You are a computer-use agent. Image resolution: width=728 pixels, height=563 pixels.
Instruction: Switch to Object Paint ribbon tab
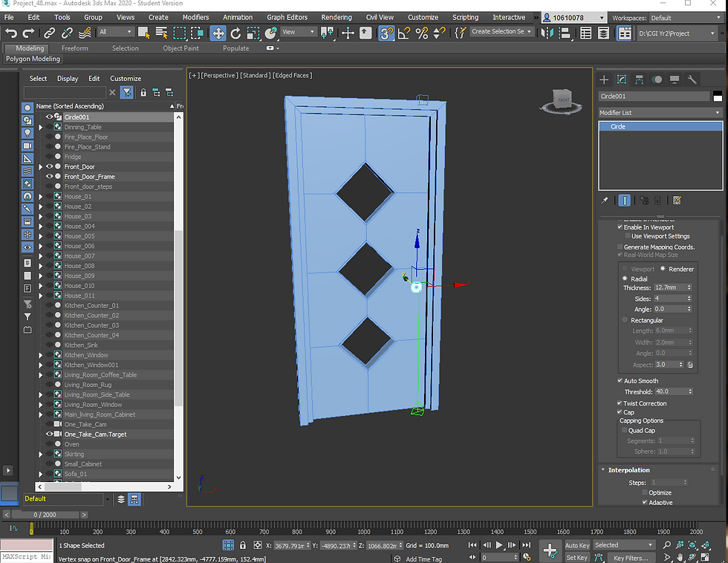click(181, 48)
